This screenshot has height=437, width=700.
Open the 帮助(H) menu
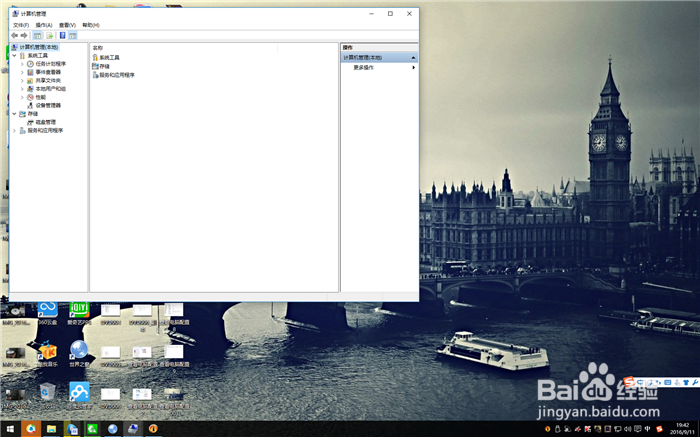tap(91, 25)
